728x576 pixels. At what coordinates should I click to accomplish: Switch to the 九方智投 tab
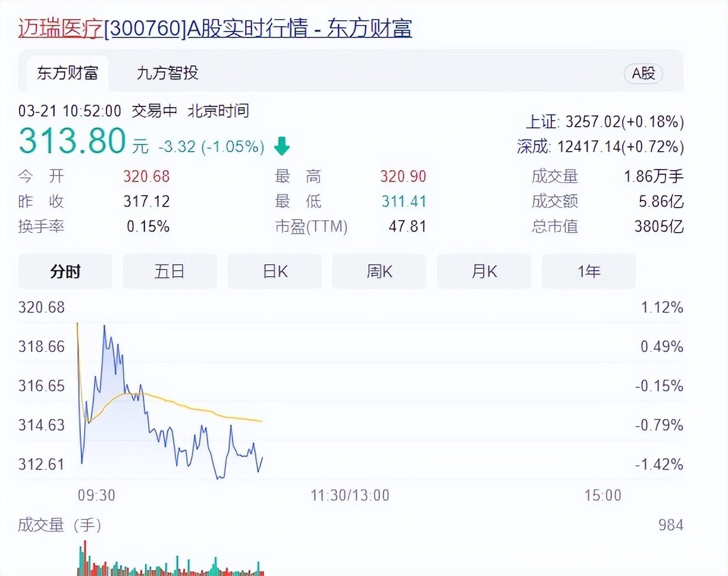tap(167, 73)
